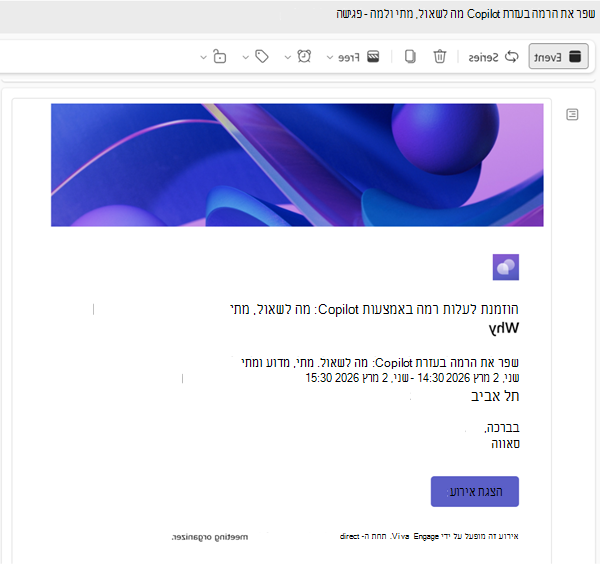Click the copy/duplicate event icon

[x=410, y=56]
